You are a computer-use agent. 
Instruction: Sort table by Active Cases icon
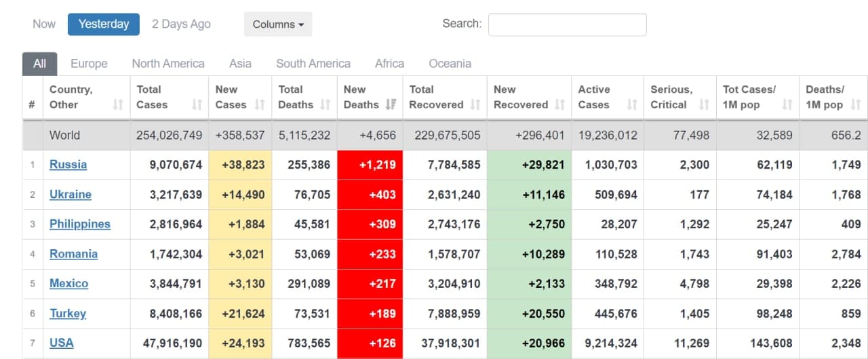632,105
